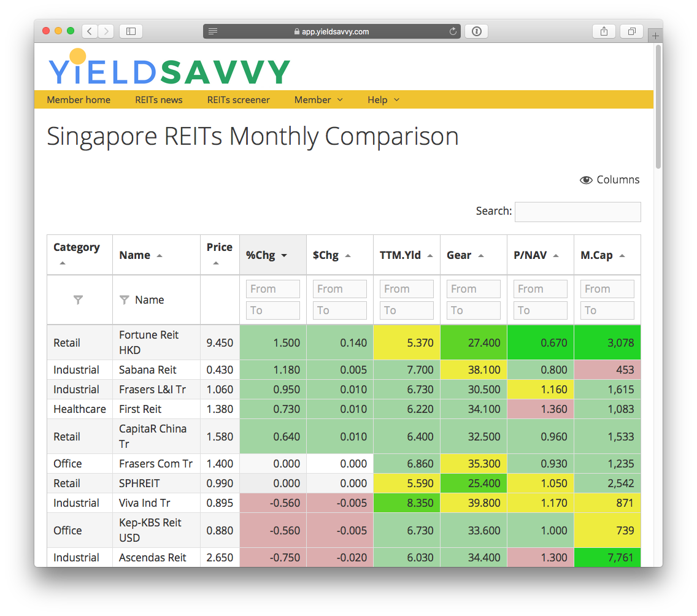The height and width of the screenshot is (616, 697).
Task: Click the Category column filter funnel icon
Action: tap(78, 300)
